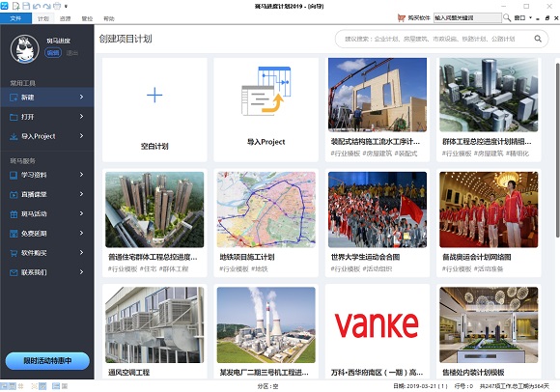Click the zebra avatar picture
The height and width of the screenshot is (392, 560).
tap(25, 48)
